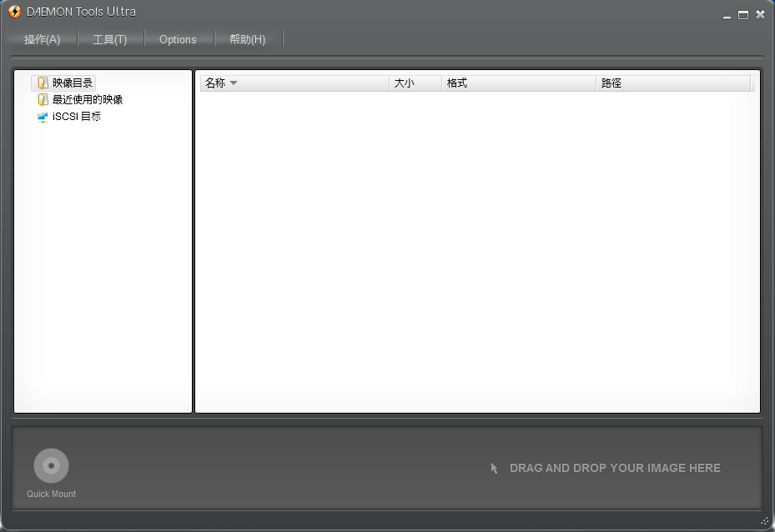Click the iSCSI 目标 network icon
The height and width of the screenshot is (532, 775).
pyautogui.click(x=41, y=117)
